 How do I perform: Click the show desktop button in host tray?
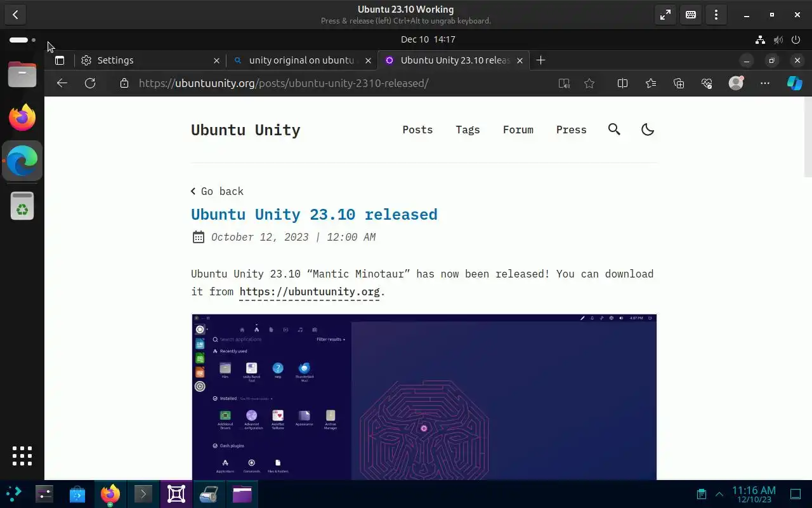click(796, 494)
